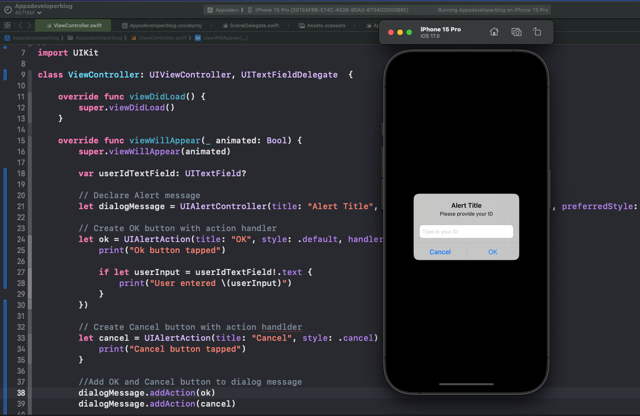This screenshot has height=416, width=640.
Task: Open the viewWillAppear method breadcrumb
Action: tap(222, 38)
